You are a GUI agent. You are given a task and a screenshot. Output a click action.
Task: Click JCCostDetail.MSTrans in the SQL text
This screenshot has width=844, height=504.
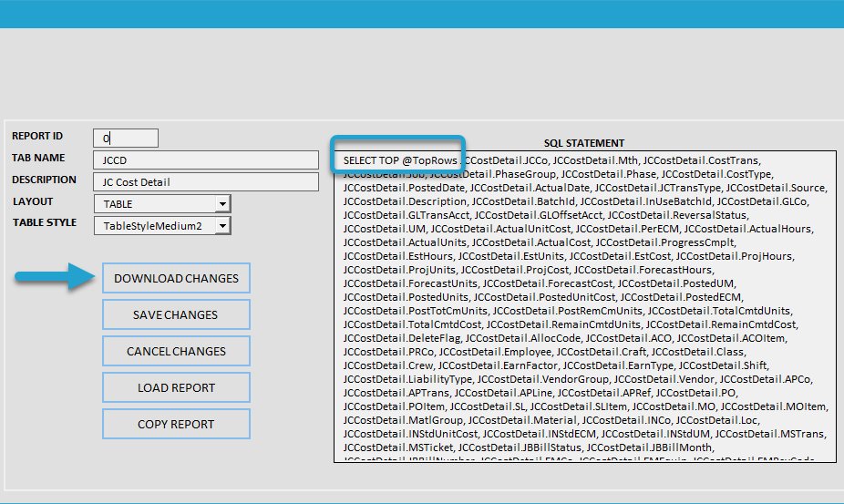[x=769, y=434]
